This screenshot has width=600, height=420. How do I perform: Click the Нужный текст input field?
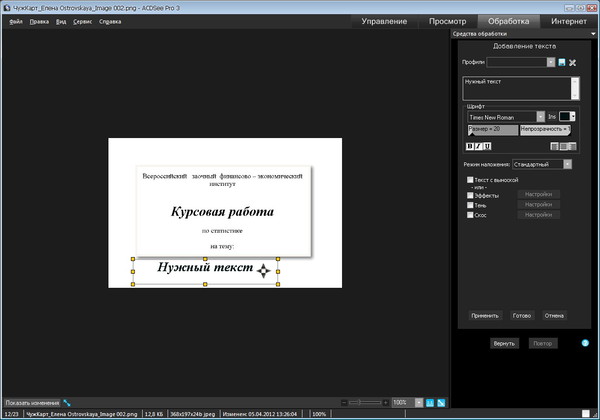(x=517, y=88)
